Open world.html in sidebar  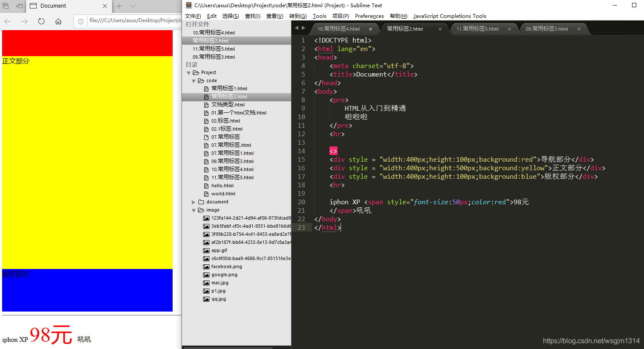[223, 194]
